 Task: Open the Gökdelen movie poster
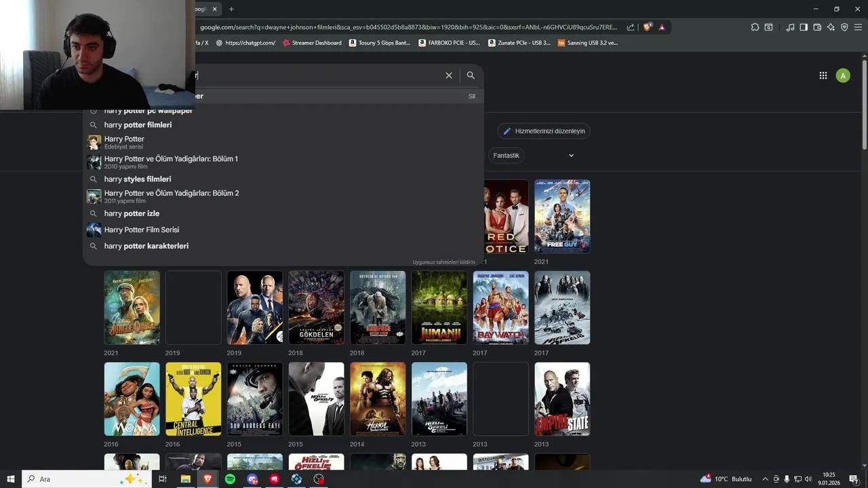coord(316,308)
